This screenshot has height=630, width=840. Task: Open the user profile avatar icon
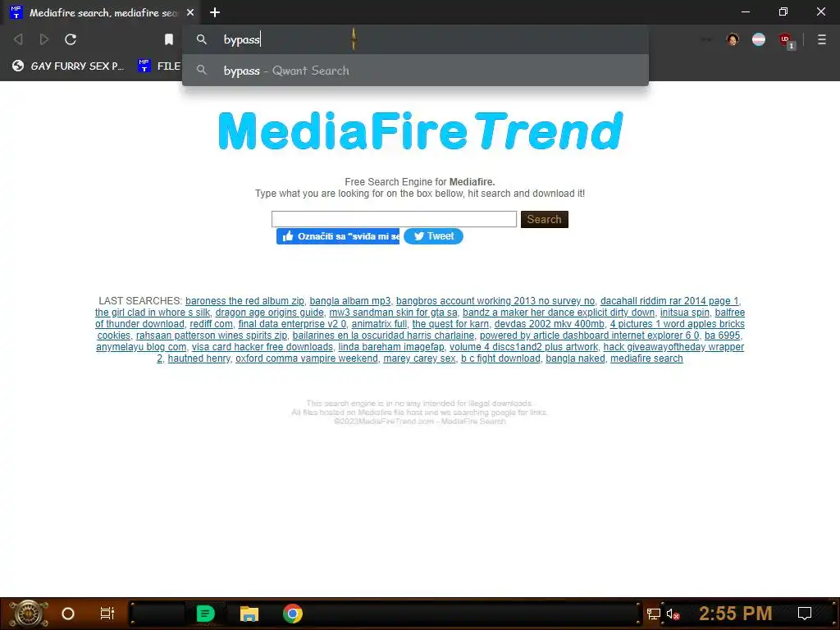point(733,39)
